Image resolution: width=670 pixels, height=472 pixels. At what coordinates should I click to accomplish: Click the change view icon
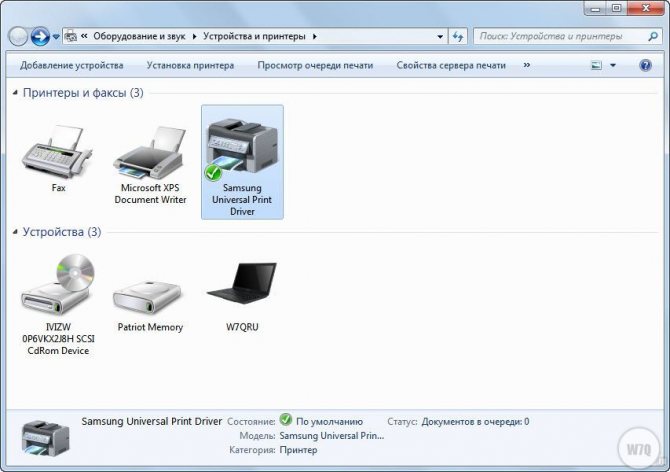pos(596,65)
